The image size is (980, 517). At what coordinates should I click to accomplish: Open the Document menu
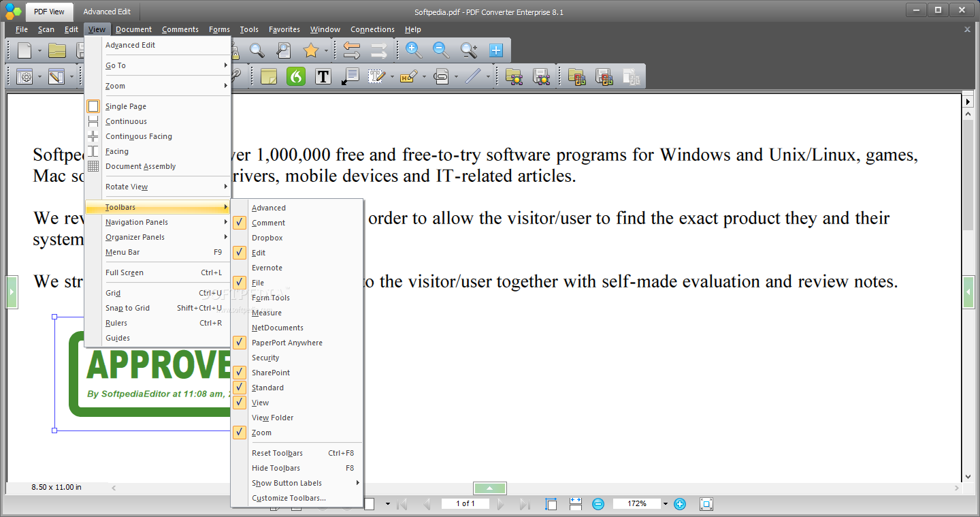(133, 29)
